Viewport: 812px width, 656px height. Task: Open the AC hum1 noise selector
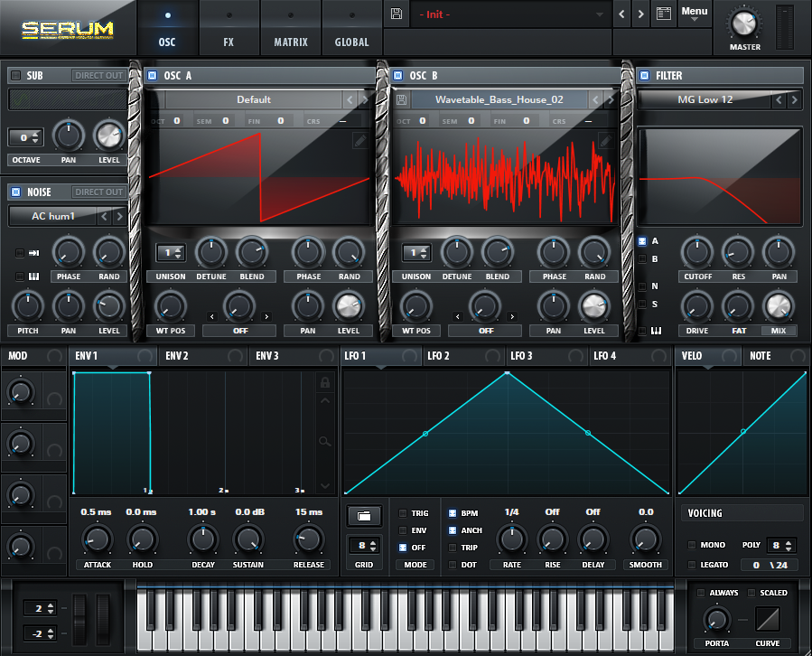(x=52, y=216)
